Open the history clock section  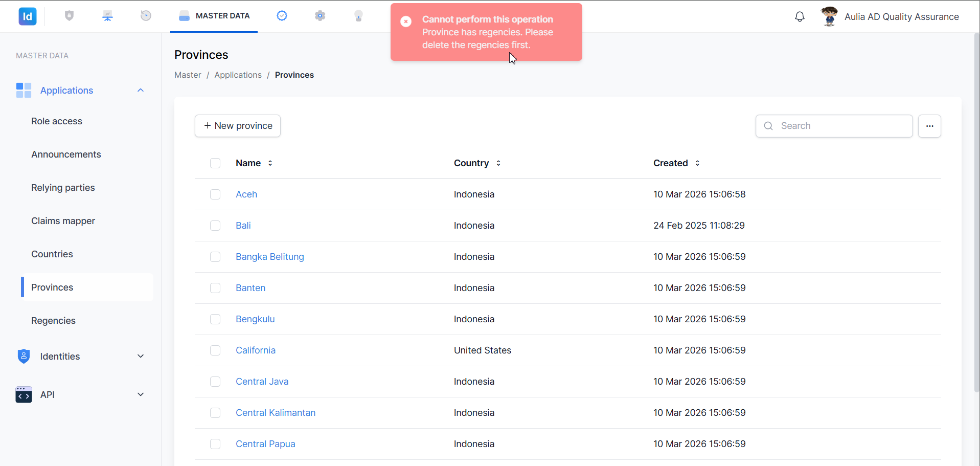(x=146, y=16)
